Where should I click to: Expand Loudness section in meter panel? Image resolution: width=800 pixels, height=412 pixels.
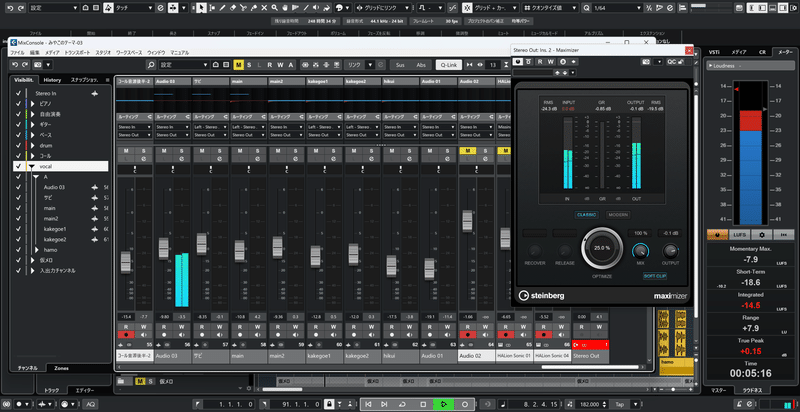pyautogui.click(x=710, y=66)
